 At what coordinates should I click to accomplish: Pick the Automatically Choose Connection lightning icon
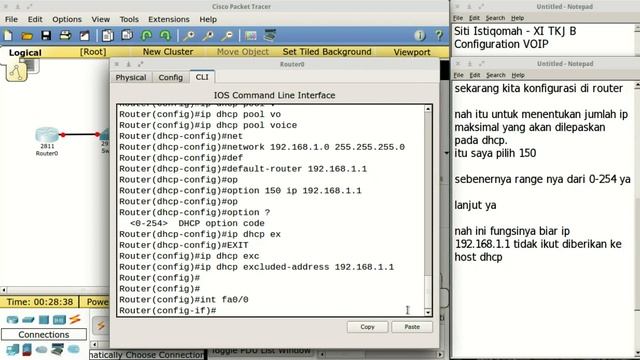tap(100, 326)
